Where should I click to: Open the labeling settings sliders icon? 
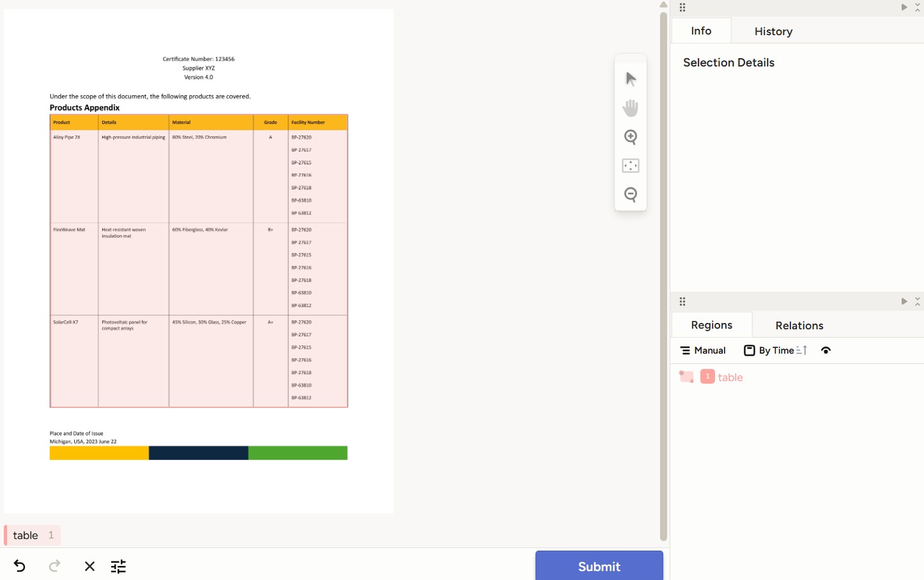118,566
